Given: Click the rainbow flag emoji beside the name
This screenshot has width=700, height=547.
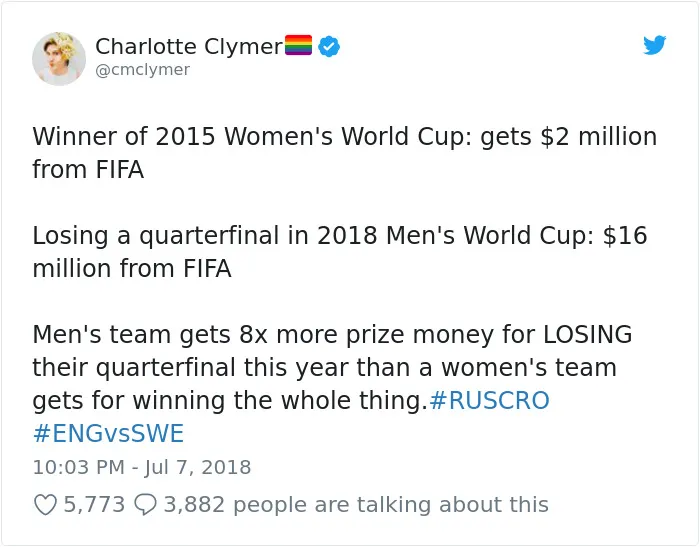Looking at the screenshot, I should [x=298, y=45].
